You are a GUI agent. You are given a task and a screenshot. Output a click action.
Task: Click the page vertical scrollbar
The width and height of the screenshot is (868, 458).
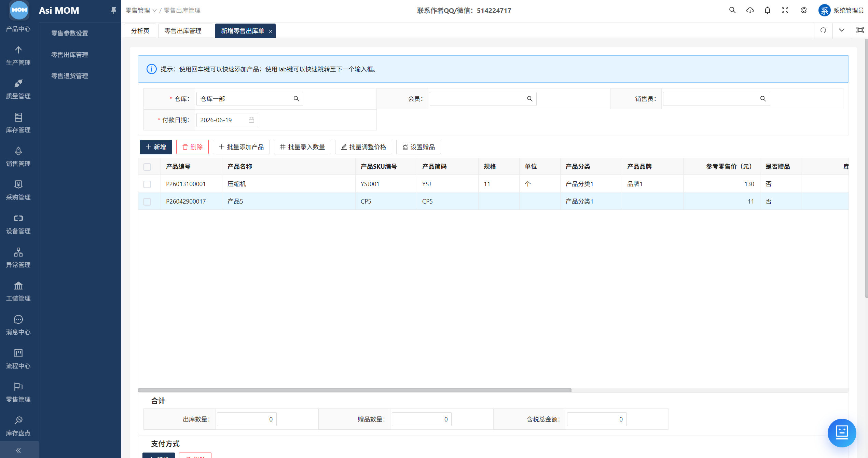pos(866,168)
